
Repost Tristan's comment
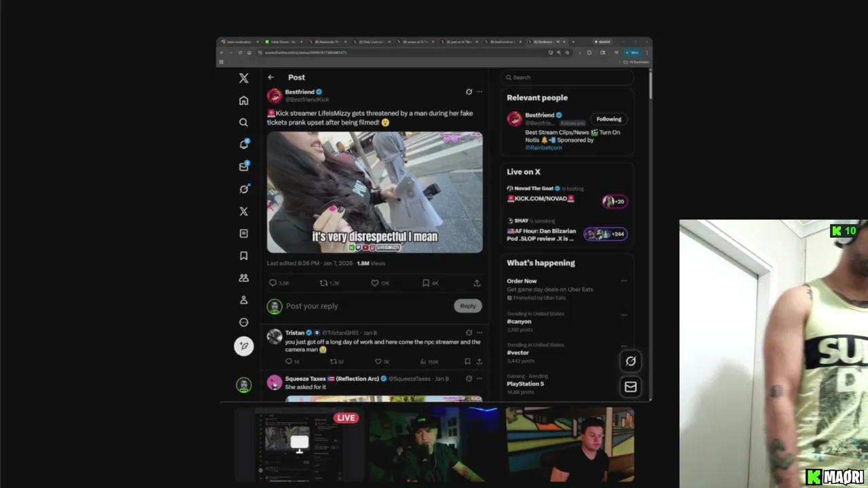coord(336,362)
